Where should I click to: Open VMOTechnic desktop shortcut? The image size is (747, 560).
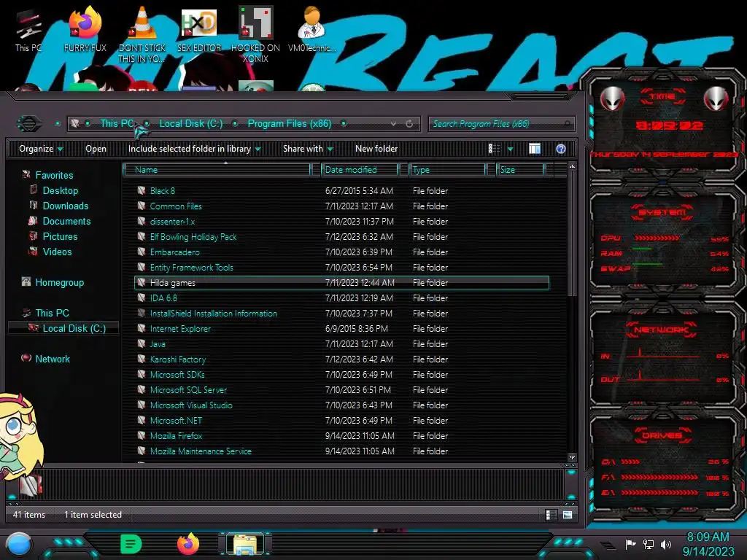[311, 29]
